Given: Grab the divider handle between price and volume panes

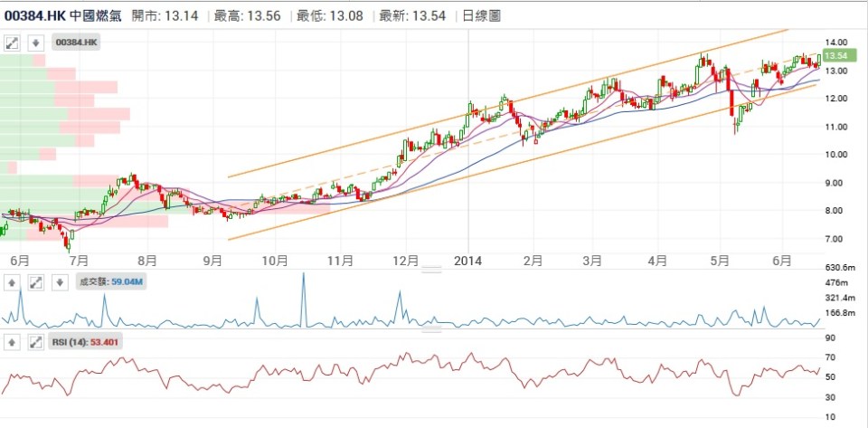Looking at the screenshot, I should click(x=432, y=270).
